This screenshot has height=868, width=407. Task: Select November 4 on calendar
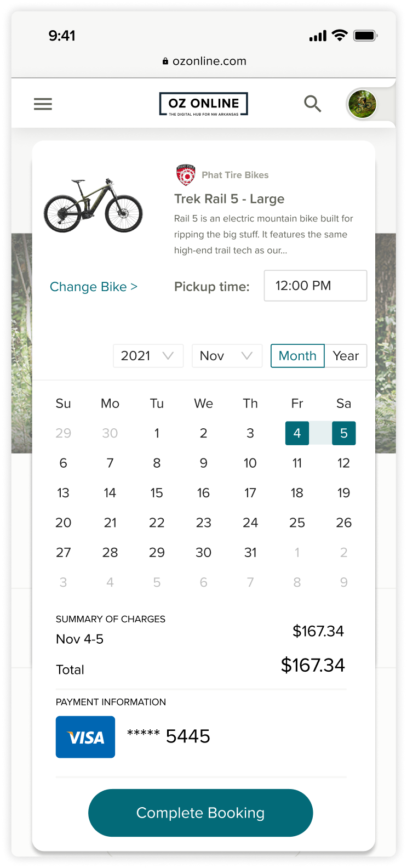point(297,433)
